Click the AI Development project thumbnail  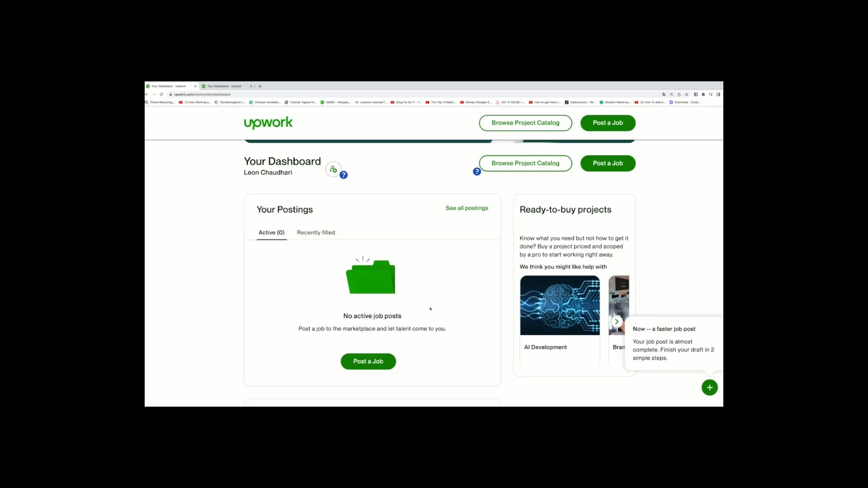(559, 305)
